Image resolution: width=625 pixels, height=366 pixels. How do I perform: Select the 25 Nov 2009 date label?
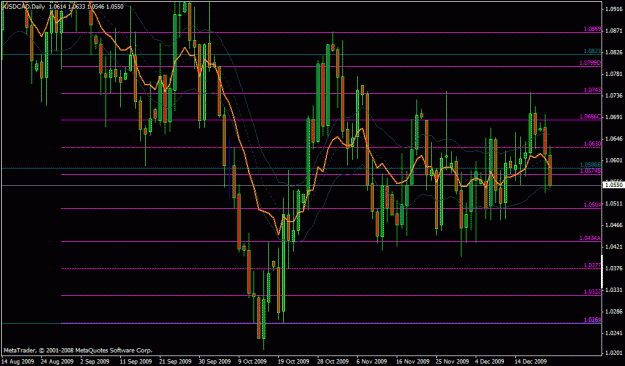pos(452,361)
